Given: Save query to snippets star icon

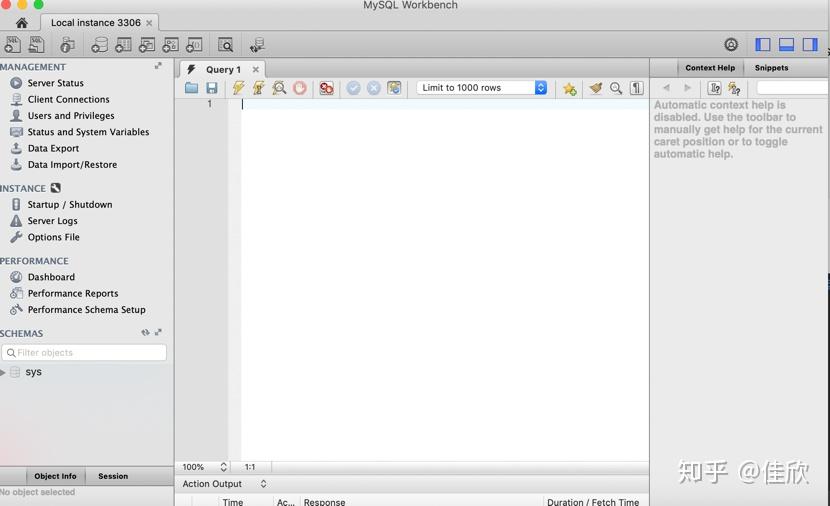Looking at the screenshot, I should tap(570, 88).
